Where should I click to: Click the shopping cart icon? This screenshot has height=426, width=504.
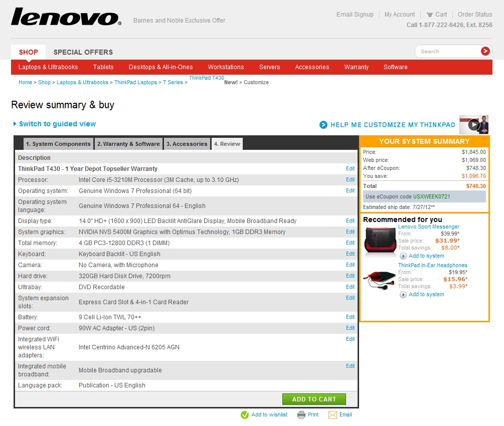(x=429, y=15)
